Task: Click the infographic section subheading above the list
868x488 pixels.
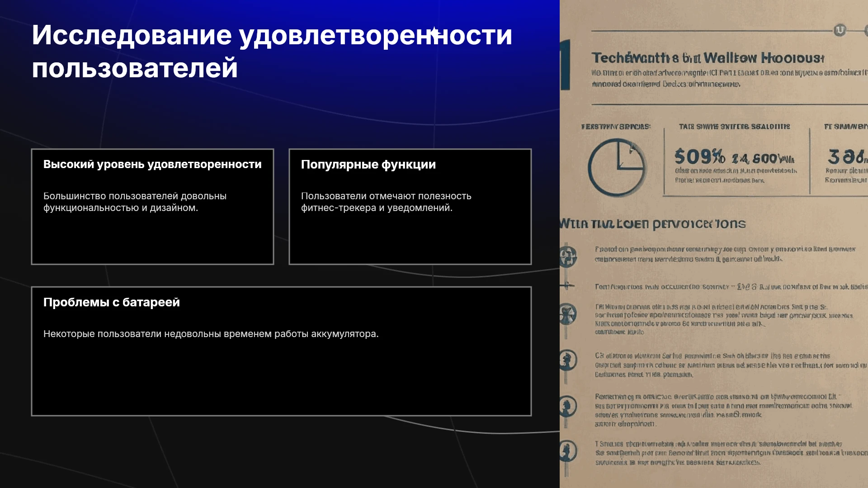Action: click(652, 224)
